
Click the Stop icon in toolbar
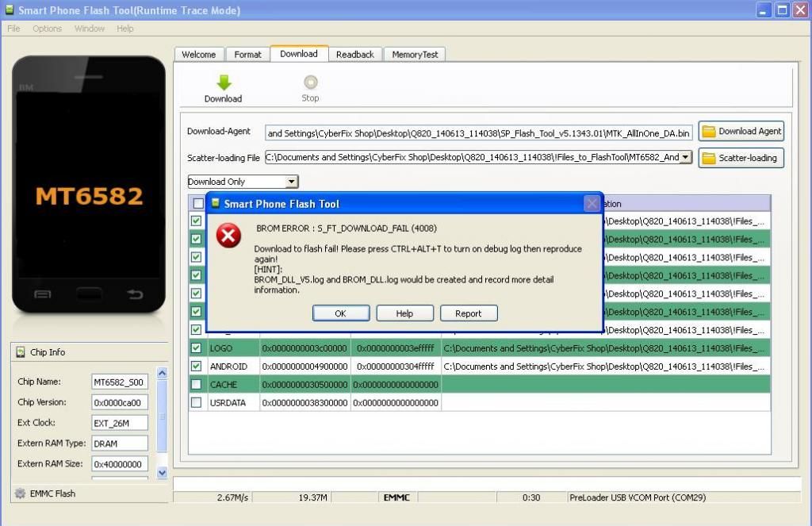pyautogui.click(x=310, y=83)
